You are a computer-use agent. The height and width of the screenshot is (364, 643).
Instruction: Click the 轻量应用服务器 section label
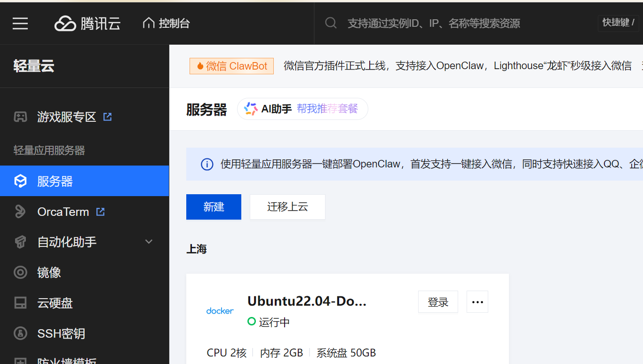tap(49, 150)
